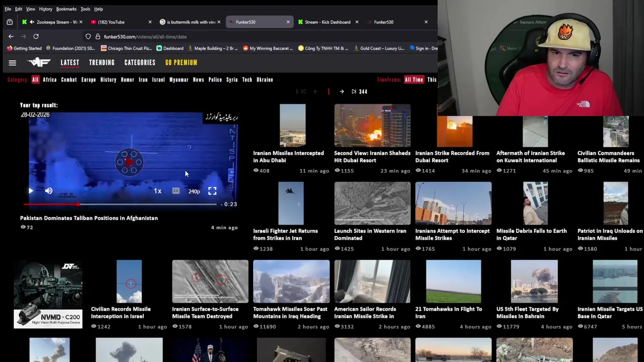Filter videos by Combat category

pos(69,79)
